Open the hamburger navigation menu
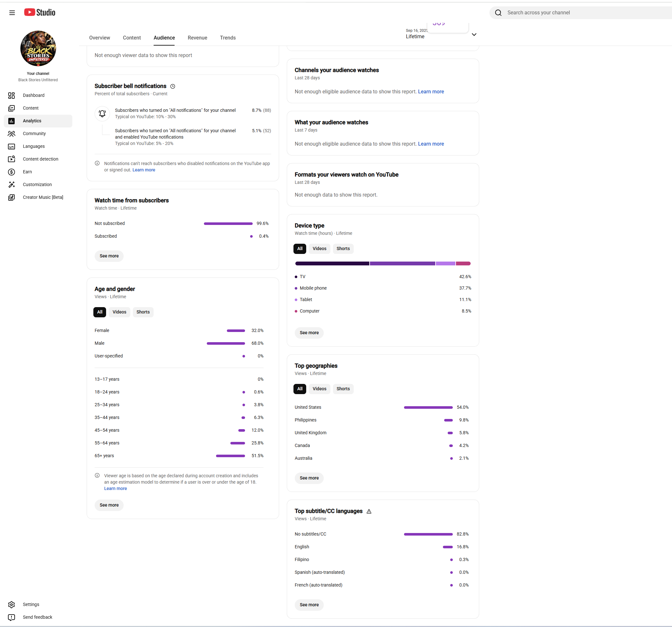 click(x=12, y=12)
